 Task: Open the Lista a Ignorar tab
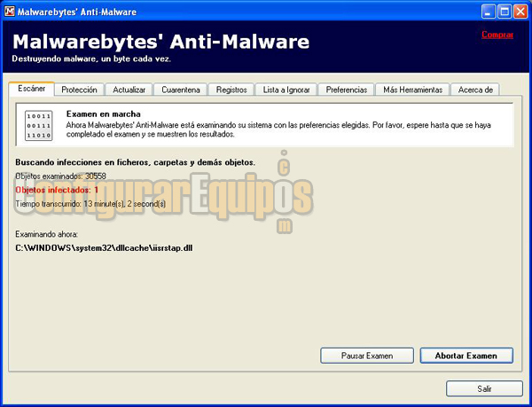point(286,90)
